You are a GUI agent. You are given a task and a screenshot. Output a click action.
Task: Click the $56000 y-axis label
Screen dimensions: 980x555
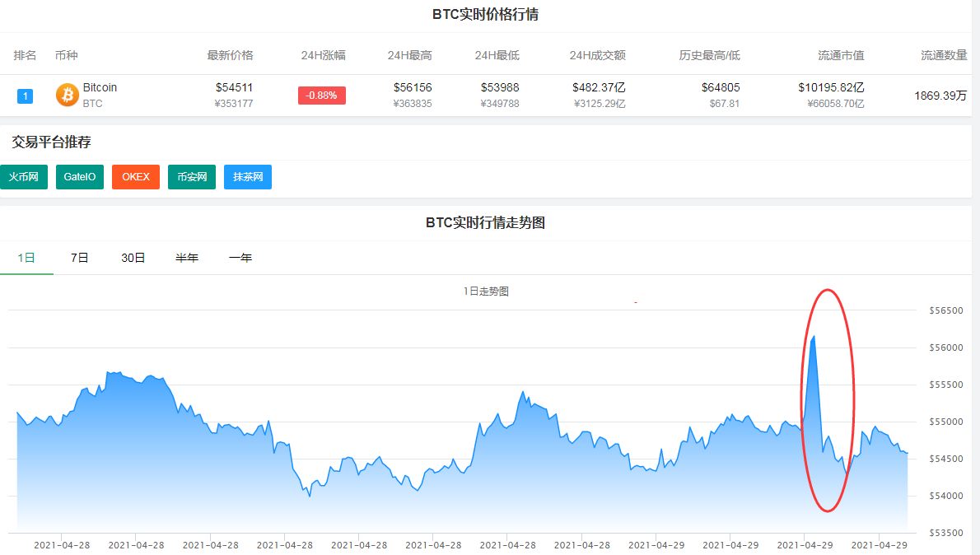tap(946, 347)
